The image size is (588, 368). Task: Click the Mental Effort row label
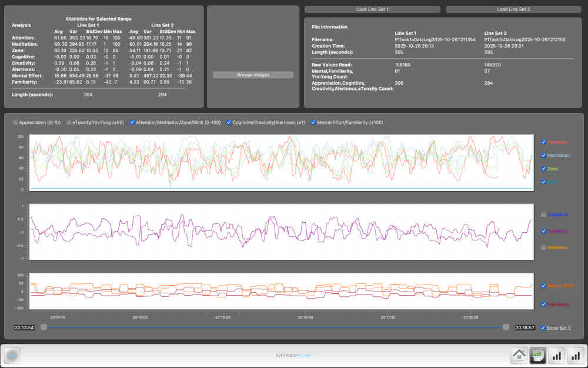coord(27,76)
